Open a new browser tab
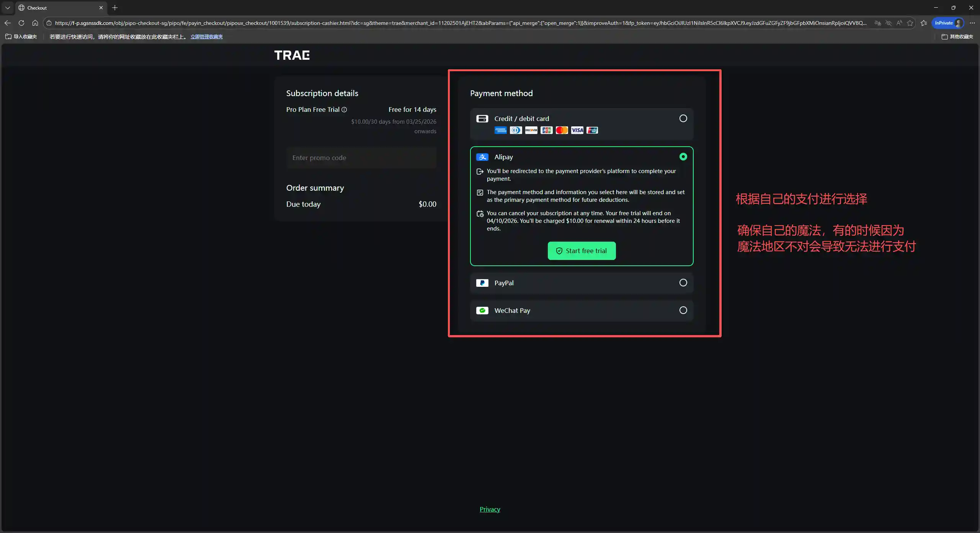980x533 pixels. 115,8
